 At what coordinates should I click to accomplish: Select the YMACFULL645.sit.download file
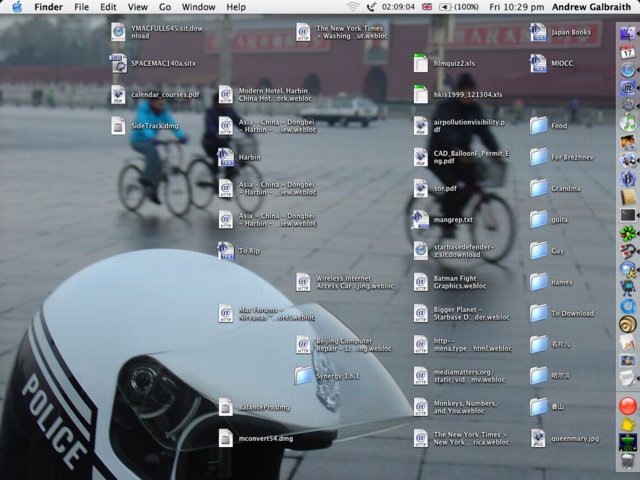118,32
